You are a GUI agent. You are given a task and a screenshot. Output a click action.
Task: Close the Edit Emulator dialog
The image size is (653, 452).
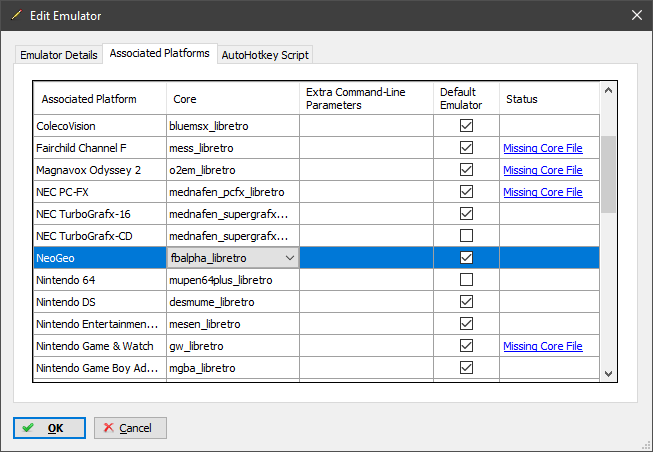click(x=636, y=15)
